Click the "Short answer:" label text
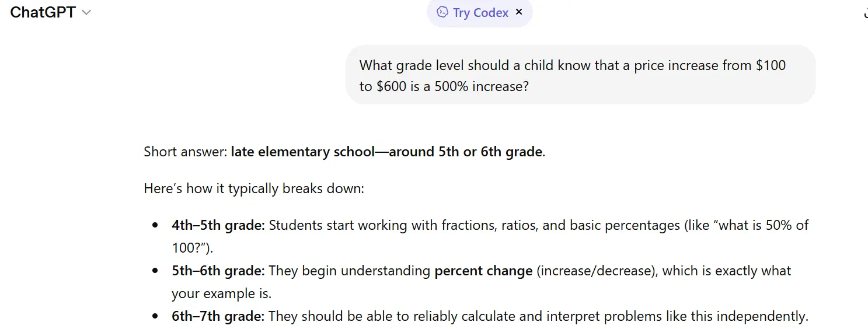 186,152
